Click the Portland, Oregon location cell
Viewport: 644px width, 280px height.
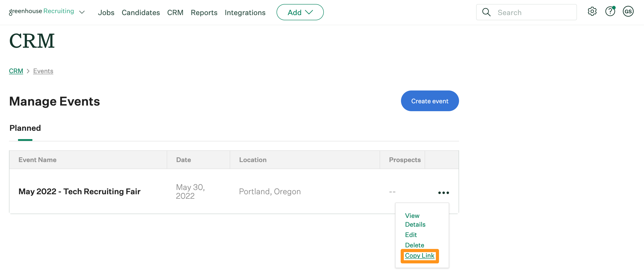(x=270, y=192)
